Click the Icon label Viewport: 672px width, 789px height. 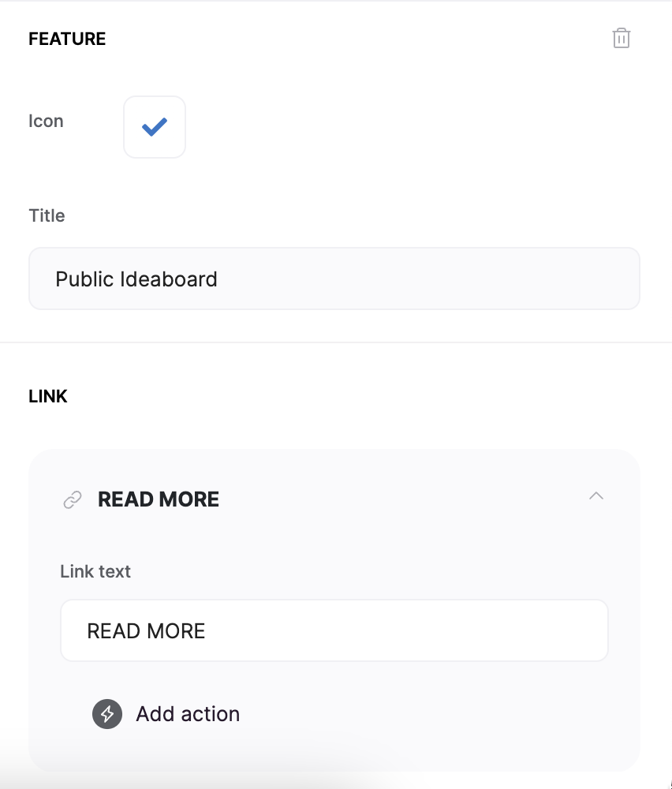click(46, 121)
